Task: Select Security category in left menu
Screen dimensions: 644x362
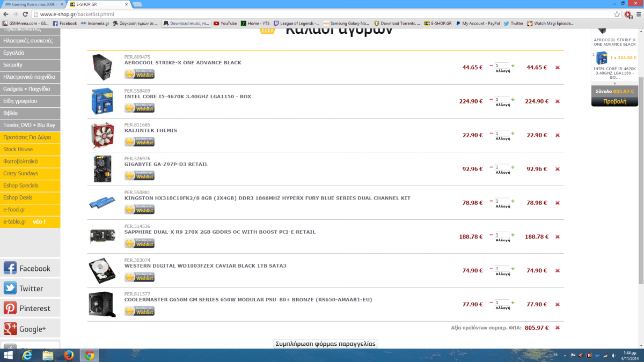Action: click(x=30, y=65)
